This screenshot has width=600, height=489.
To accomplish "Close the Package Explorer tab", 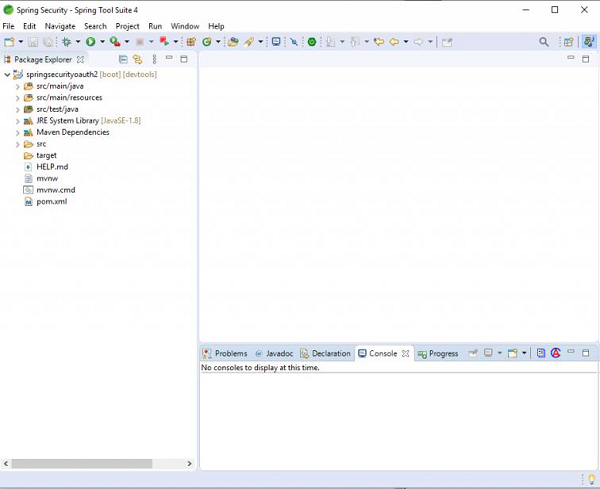I will (80, 59).
